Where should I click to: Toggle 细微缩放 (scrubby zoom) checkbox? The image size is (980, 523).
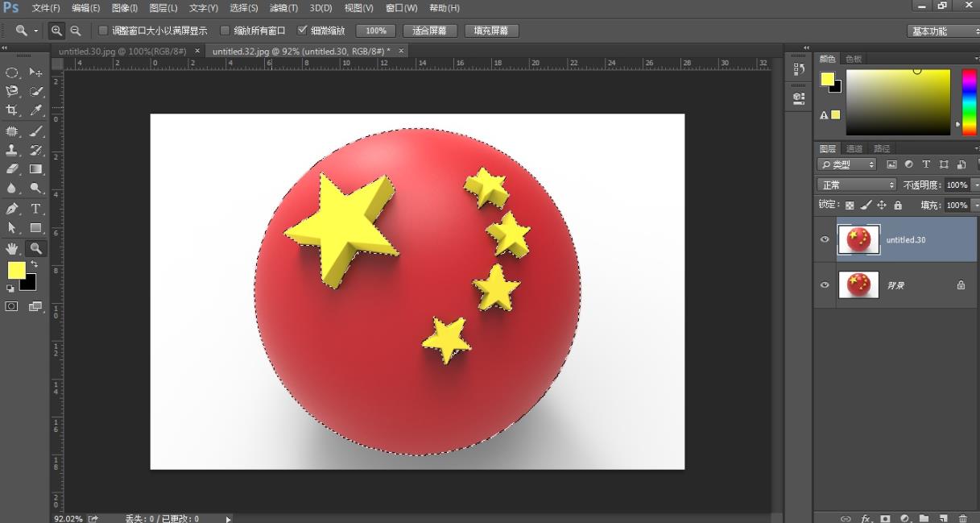click(302, 30)
